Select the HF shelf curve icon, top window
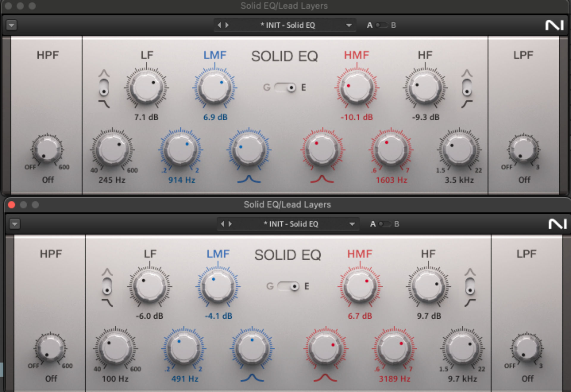Screen dimensions: 571x392 click(467, 104)
